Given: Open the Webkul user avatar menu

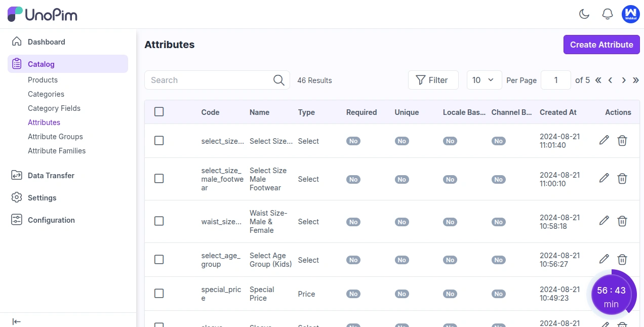Looking at the screenshot, I should [x=631, y=14].
